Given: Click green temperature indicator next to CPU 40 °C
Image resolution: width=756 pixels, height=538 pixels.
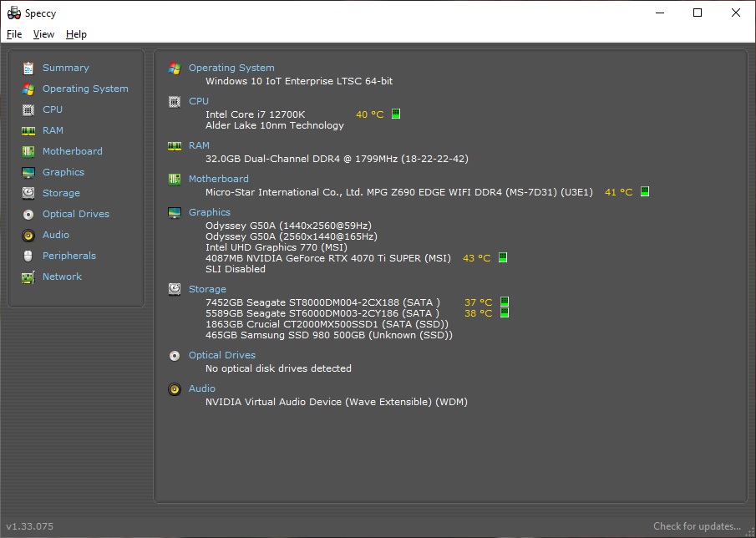Looking at the screenshot, I should point(396,114).
